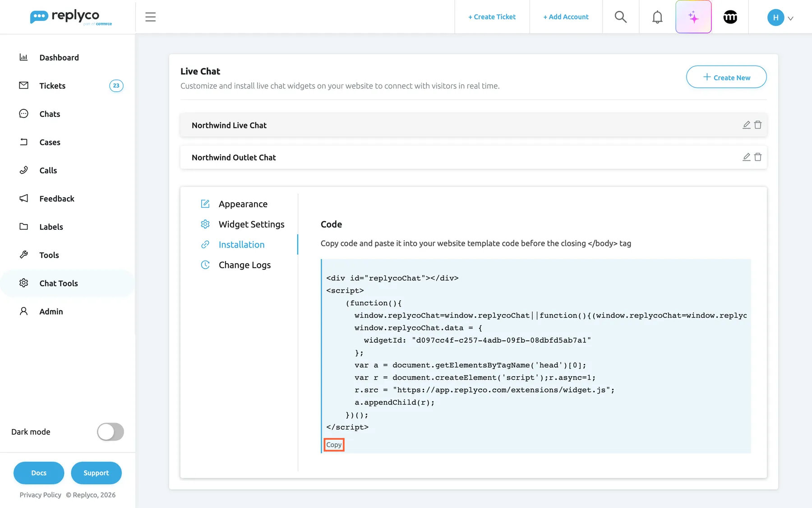812x508 pixels.
Task: Click the widget.js URL line in the code
Action: (x=484, y=390)
